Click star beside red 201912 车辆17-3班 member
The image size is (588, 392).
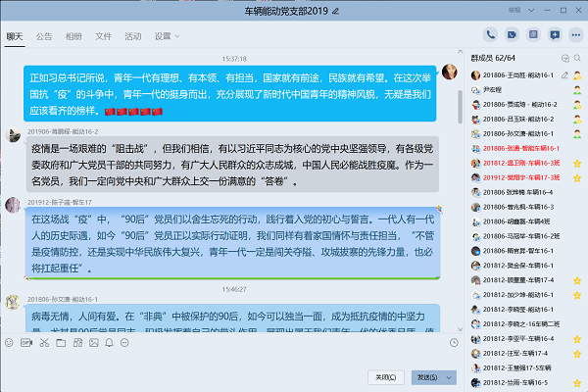(x=577, y=177)
